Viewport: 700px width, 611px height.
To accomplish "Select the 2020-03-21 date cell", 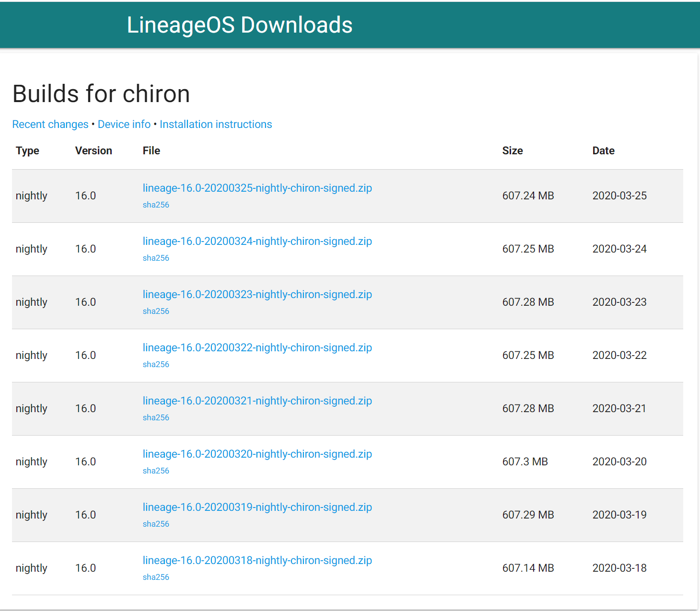I will coord(619,409).
